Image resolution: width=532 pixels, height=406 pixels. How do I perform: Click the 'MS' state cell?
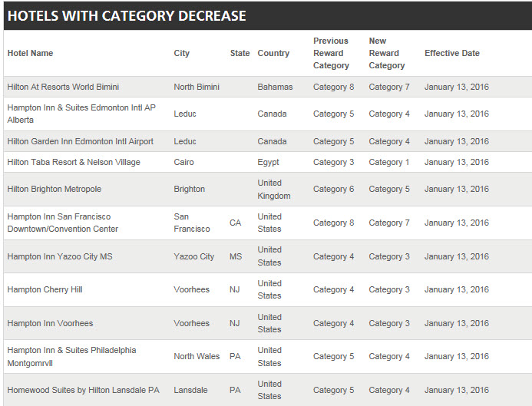click(236, 256)
